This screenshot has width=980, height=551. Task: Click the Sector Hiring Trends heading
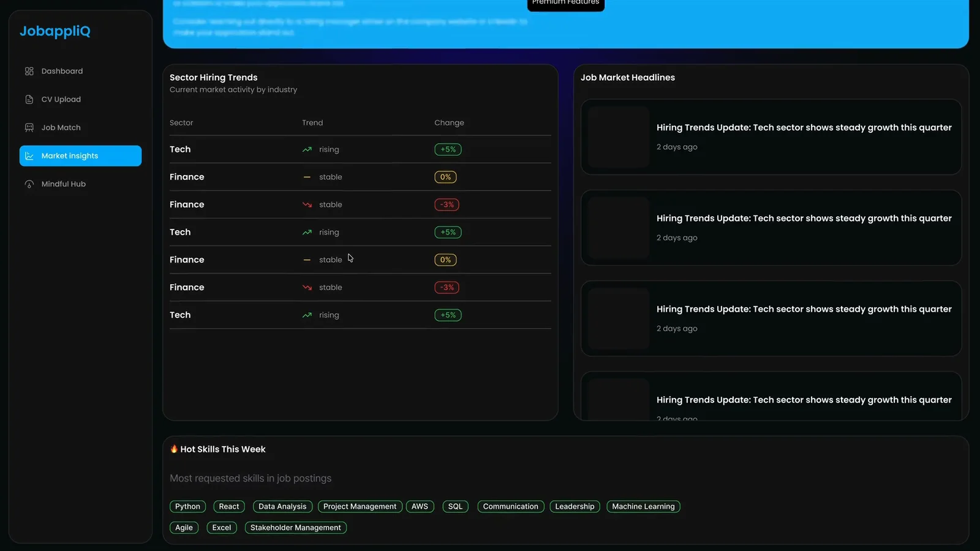214,77
